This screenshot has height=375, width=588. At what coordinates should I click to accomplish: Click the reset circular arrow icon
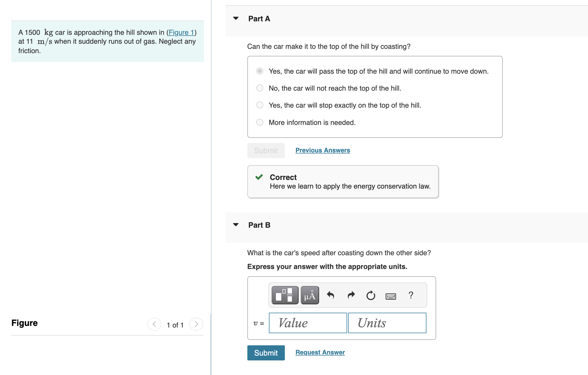(x=371, y=295)
